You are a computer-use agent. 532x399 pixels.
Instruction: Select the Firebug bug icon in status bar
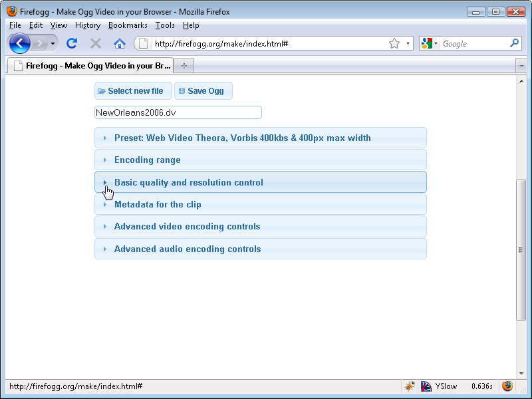tap(410, 386)
